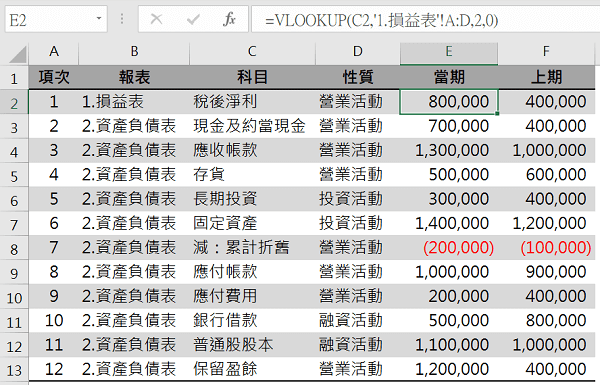The width and height of the screenshot is (600, 385).
Task: Click 融資活動 in 銀行借款 row
Action: (358, 321)
